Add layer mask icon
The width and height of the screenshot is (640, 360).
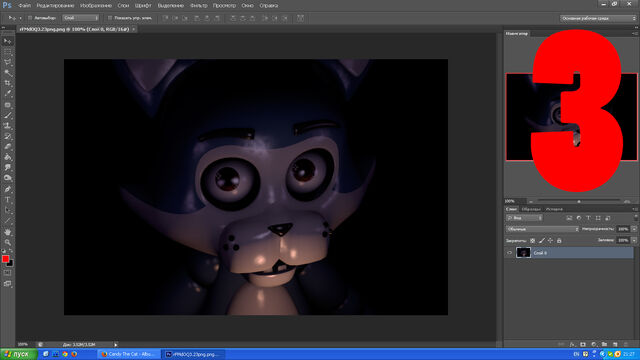tap(583, 344)
